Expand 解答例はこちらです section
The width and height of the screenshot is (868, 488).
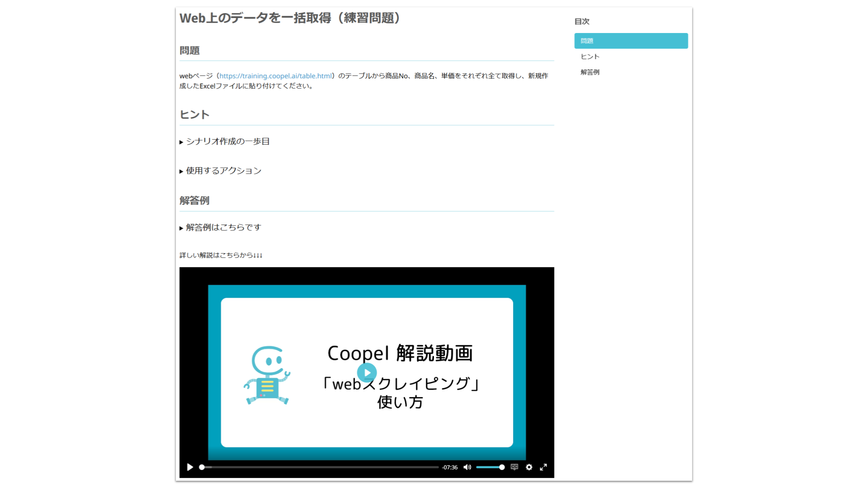tap(221, 227)
